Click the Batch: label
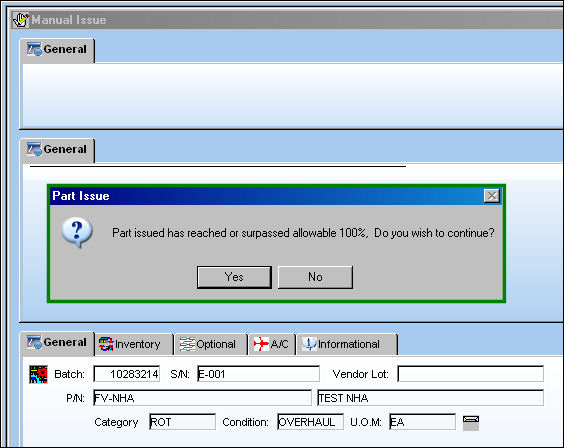Viewport: 564px width, 448px height. (69, 374)
